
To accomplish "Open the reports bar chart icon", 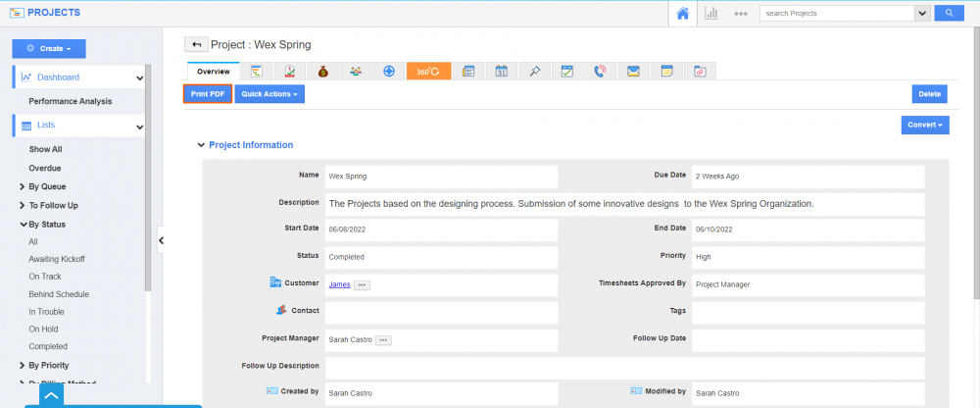I will tap(711, 14).
